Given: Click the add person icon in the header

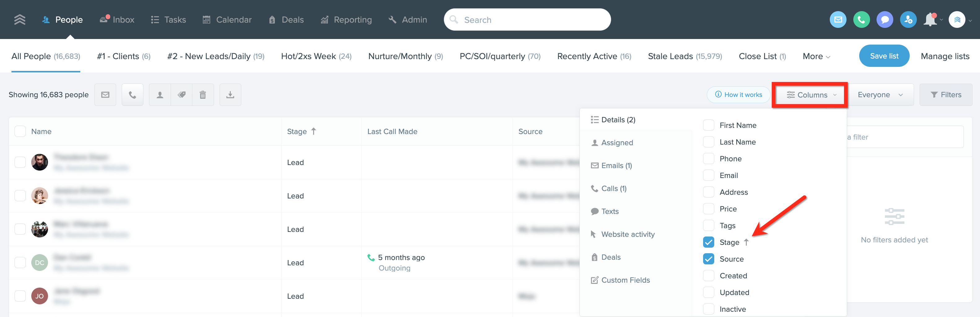Looking at the screenshot, I should (908, 20).
